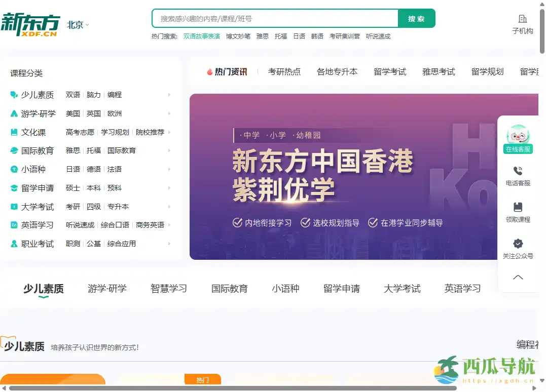
Task: Switch to the 雅思考试 tab
Action: tap(439, 71)
